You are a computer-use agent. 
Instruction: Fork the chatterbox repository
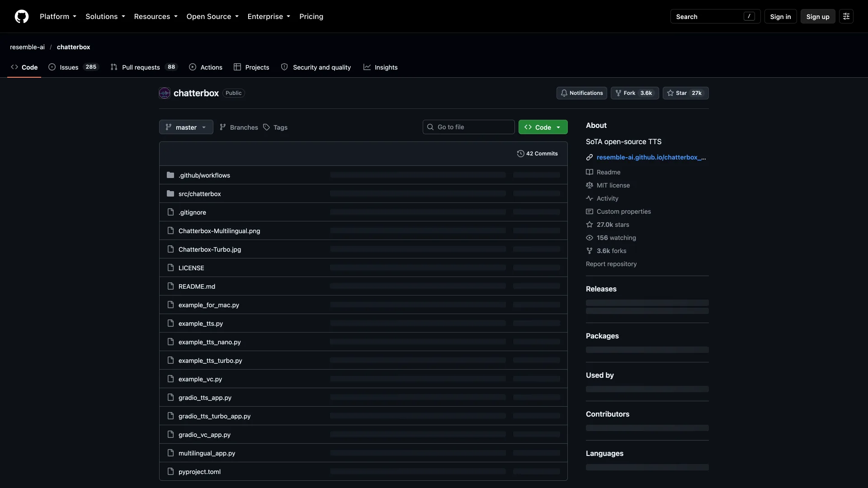(x=635, y=93)
